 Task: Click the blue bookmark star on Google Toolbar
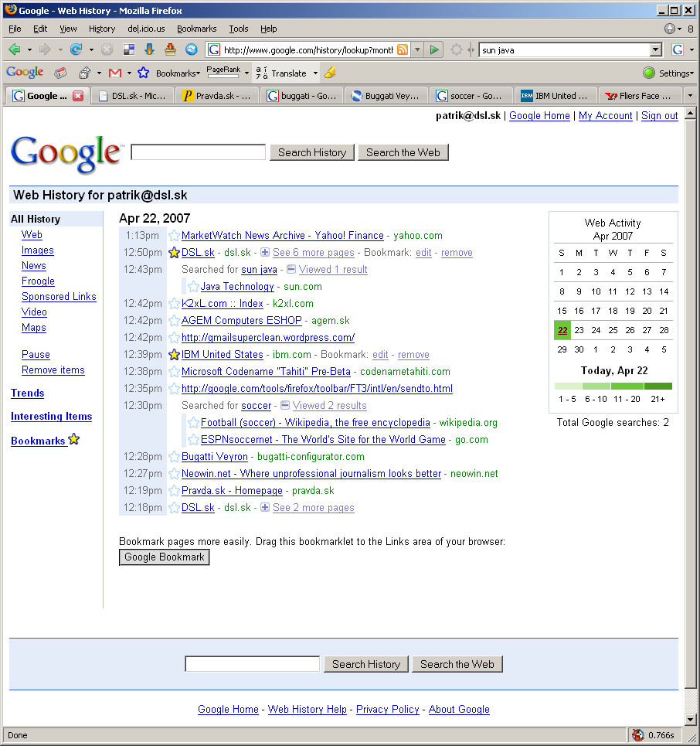point(143,73)
